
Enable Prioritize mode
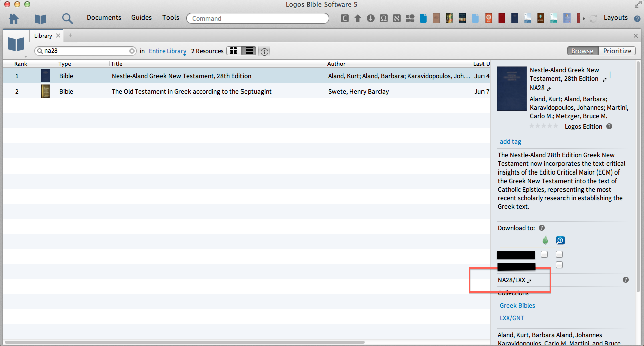[617, 51]
